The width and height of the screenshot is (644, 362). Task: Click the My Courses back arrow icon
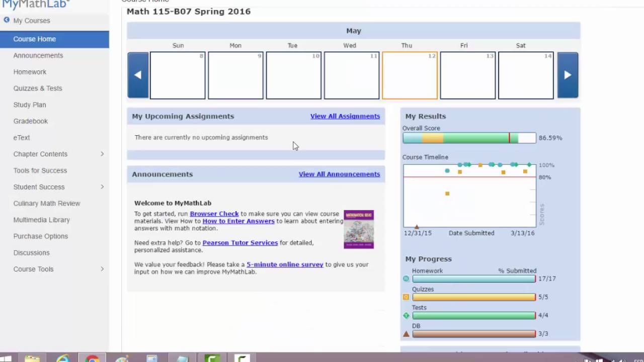pos(7,20)
